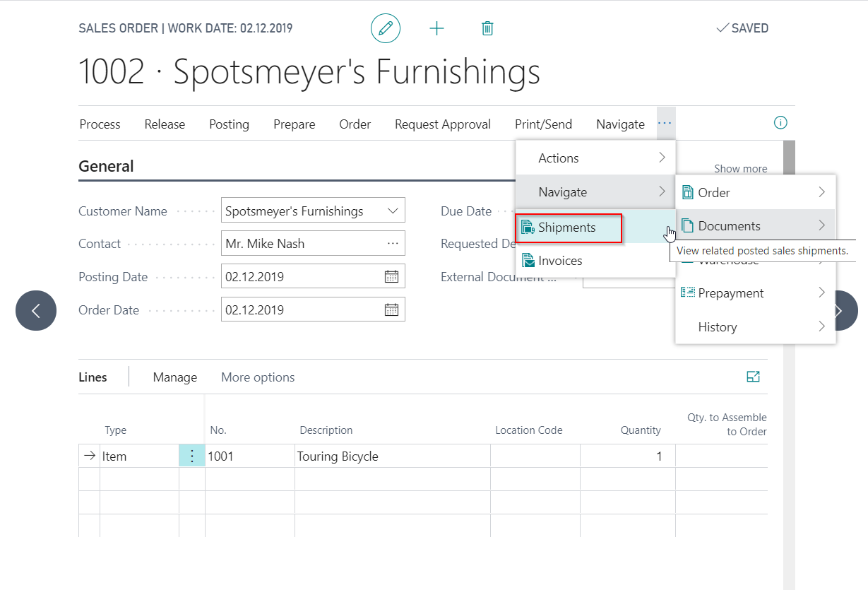Click the plus icon to create new order
Image resolution: width=868 pixels, height=590 pixels.
(437, 28)
